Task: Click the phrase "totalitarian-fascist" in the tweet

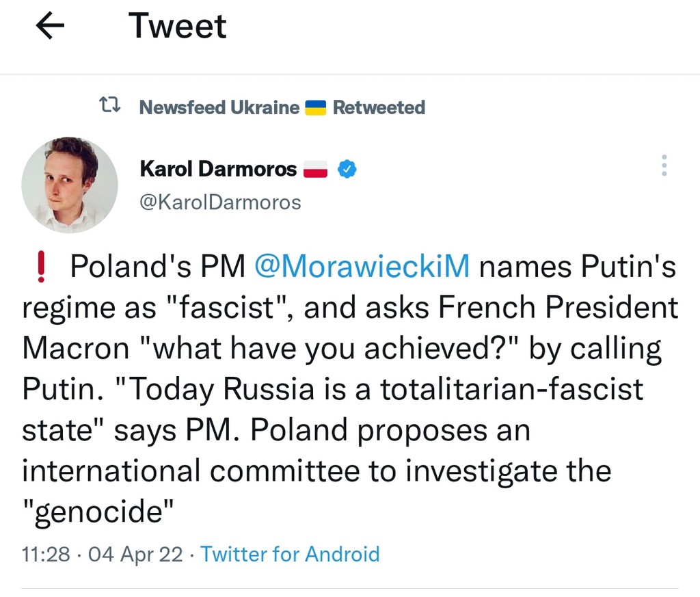Action: [511, 389]
